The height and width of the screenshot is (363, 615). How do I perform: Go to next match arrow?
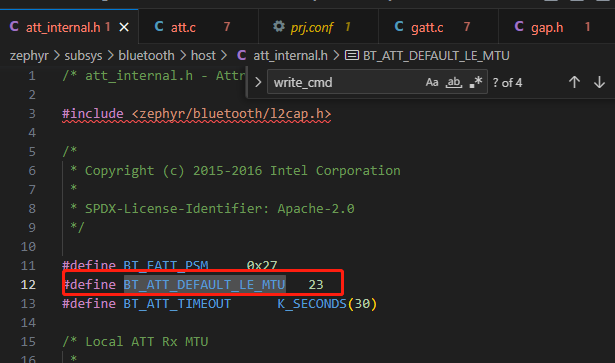[x=599, y=82]
